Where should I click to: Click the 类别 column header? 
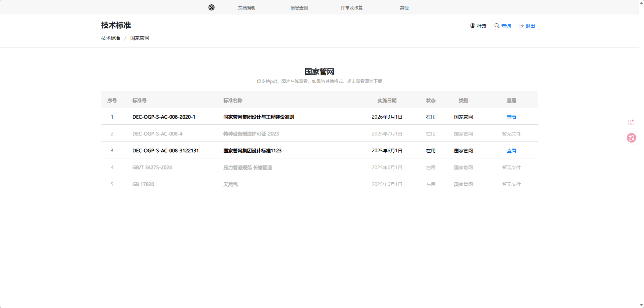click(463, 100)
